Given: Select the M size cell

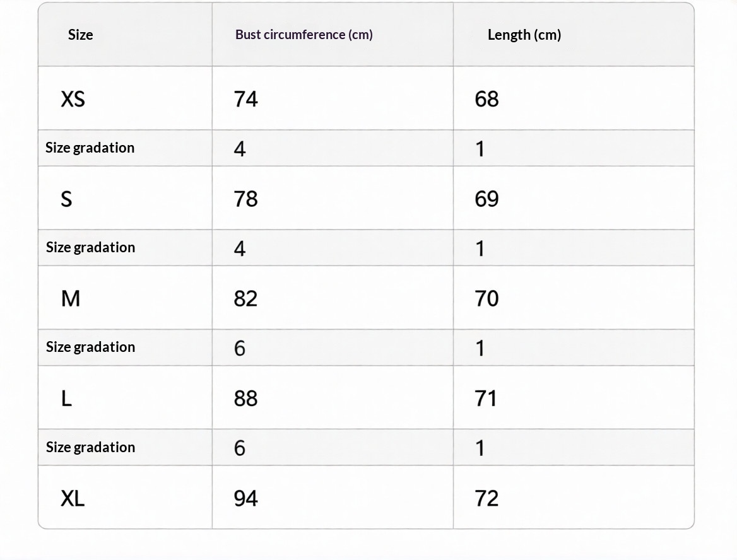Looking at the screenshot, I should (x=71, y=298).
